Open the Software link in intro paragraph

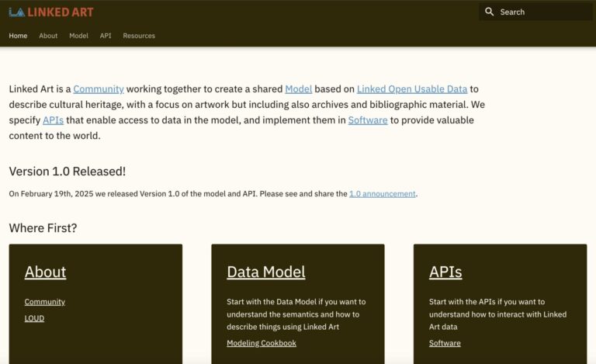point(368,120)
